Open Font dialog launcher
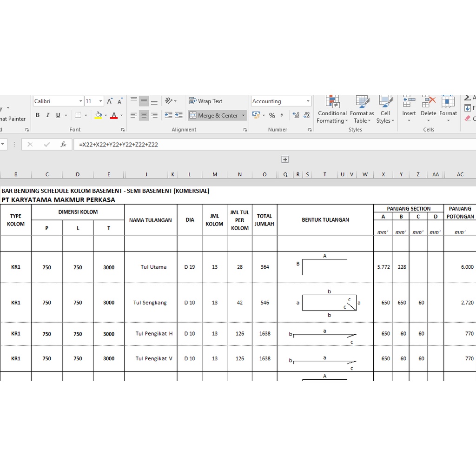The height and width of the screenshot is (476, 476). [x=123, y=130]
